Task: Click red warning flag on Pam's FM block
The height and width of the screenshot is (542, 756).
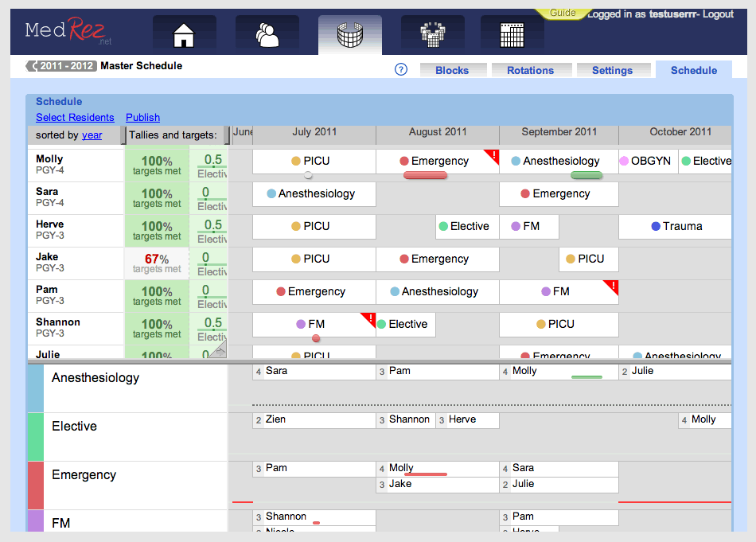Action: 612,287
